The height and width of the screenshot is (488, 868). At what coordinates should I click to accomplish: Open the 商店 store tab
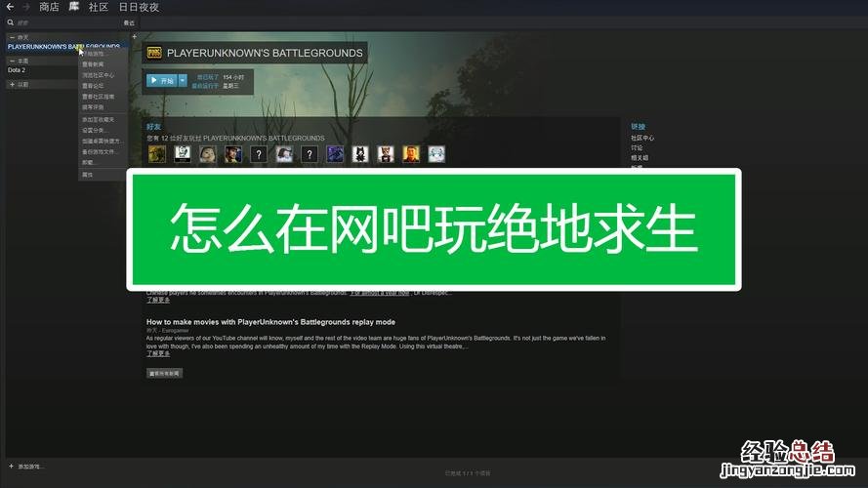tap(49, 7)
